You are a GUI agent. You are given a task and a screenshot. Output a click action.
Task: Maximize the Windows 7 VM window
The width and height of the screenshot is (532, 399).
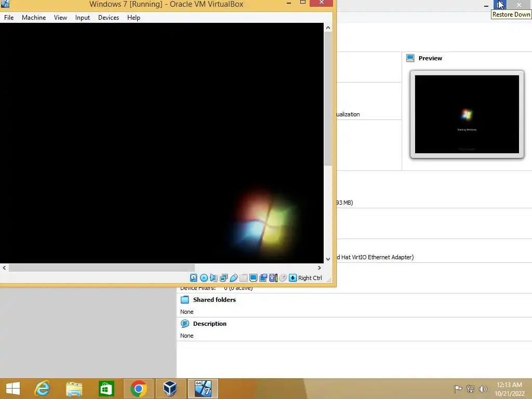[x=303, y=3]
